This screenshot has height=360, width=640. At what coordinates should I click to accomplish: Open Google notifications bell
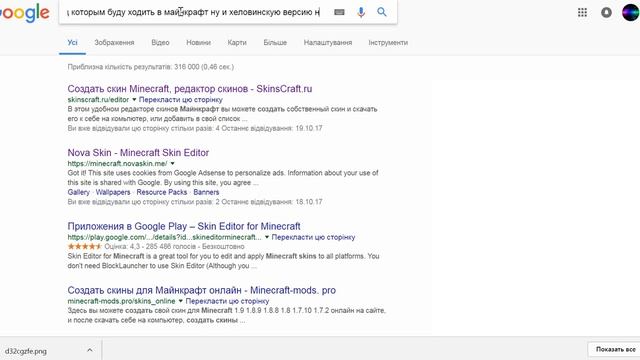click(607, 12)
